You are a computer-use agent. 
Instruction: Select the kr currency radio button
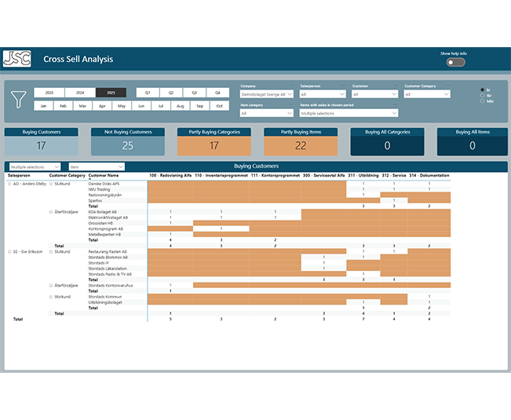click(x=482, y=89)
